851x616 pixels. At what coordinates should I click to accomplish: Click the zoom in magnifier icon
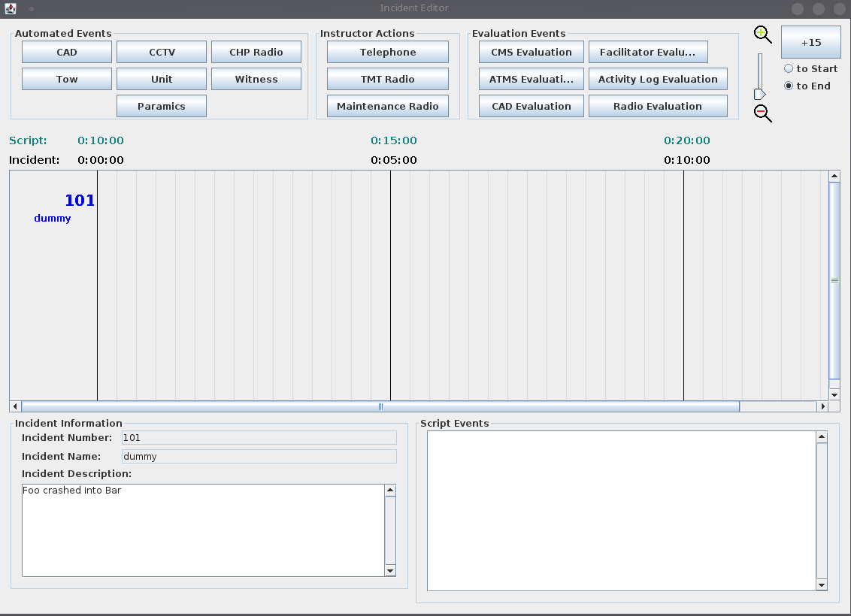pyautogui.click(x=762, y=35)
